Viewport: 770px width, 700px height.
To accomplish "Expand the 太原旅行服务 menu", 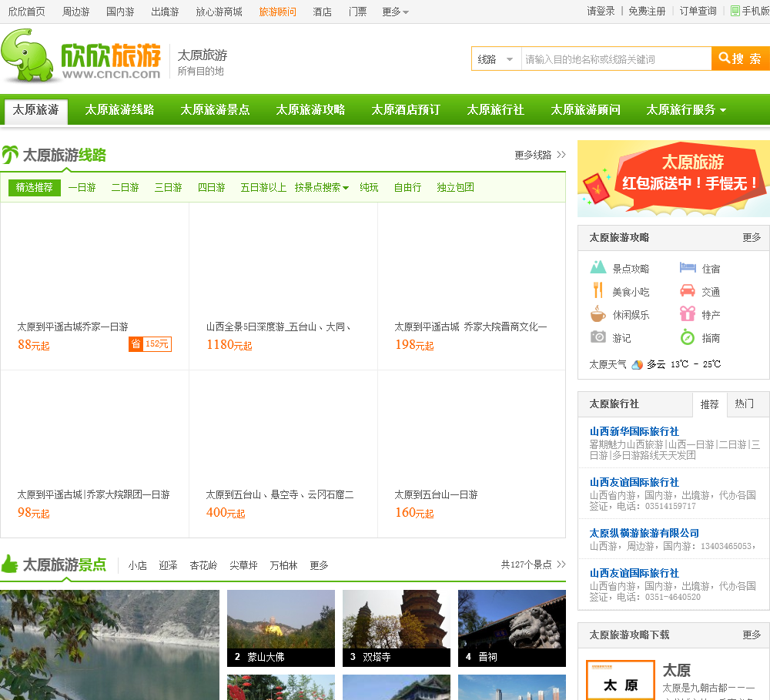I will click(x=685, y=109).
